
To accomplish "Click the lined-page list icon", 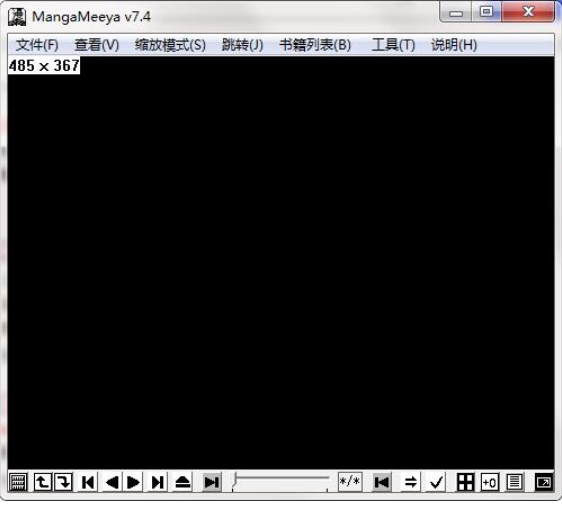I will (x=514, y=482).
